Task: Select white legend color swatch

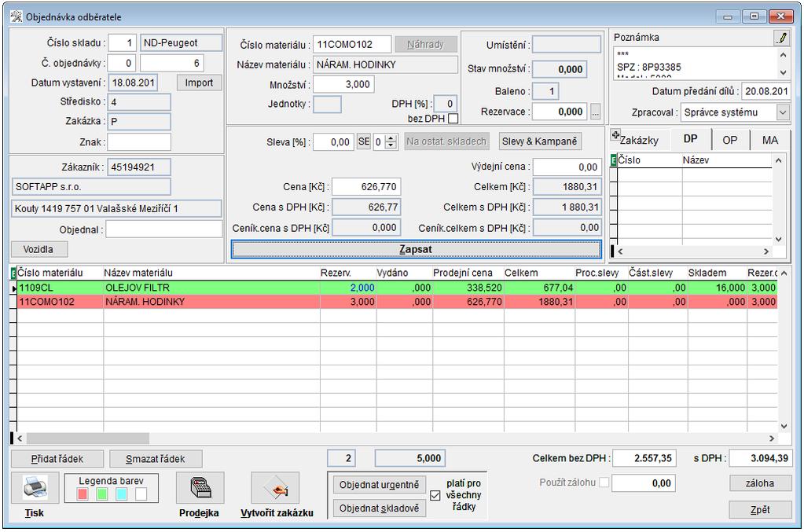Action: pyautogui.click(x=141, y=493)
